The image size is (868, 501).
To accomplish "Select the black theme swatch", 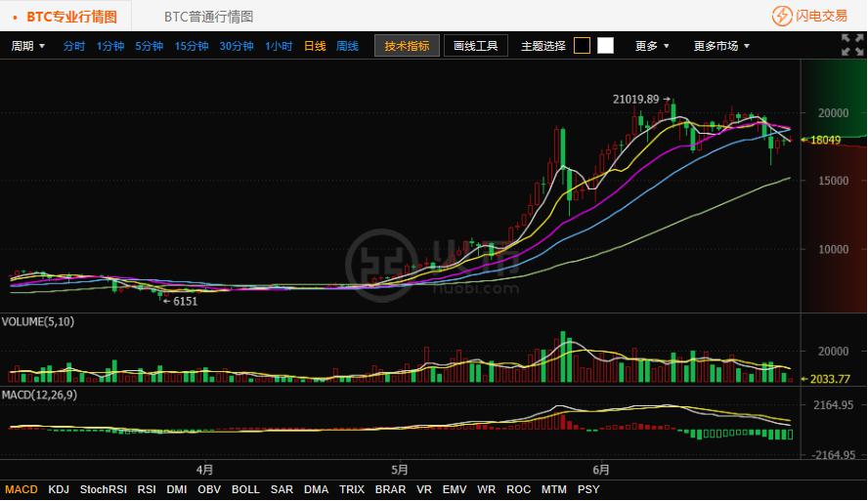I will pos(582,46).
